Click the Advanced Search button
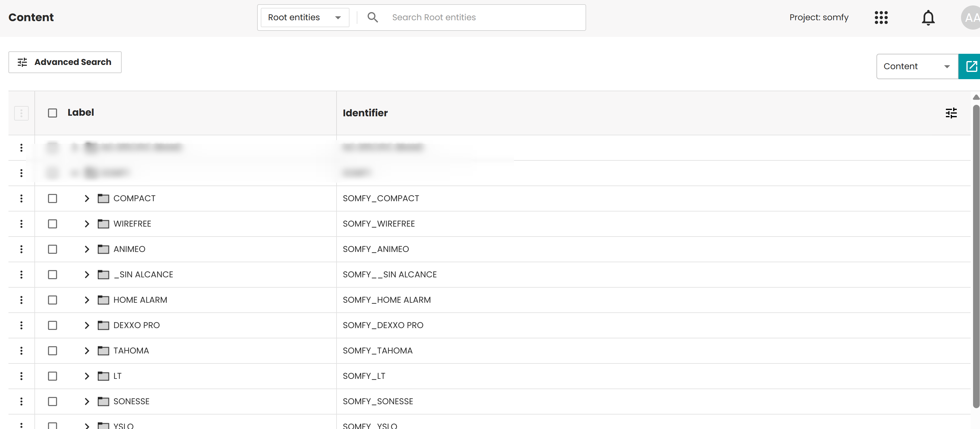Screen dimensions: 980x429 pyautogui.click(x=65, y=62)
